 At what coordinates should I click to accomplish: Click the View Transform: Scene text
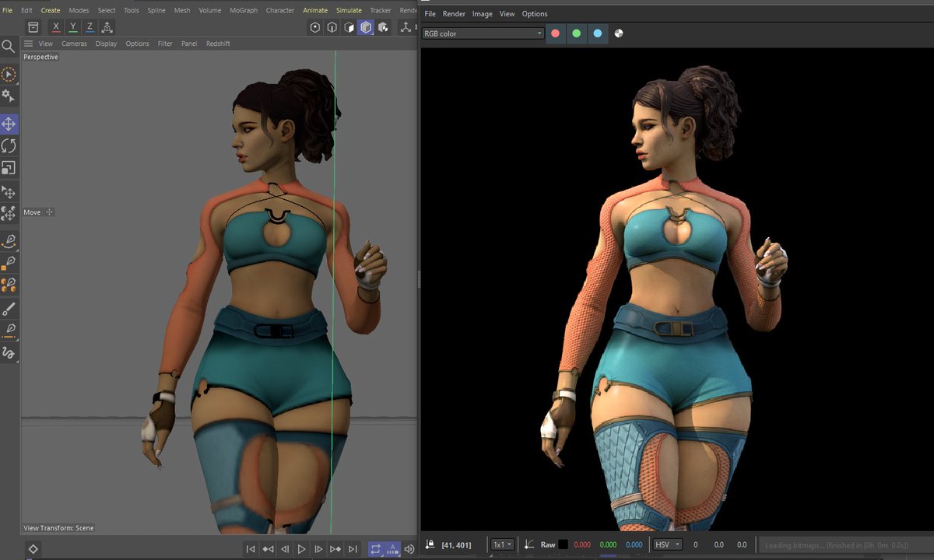[x=58, y=528]
